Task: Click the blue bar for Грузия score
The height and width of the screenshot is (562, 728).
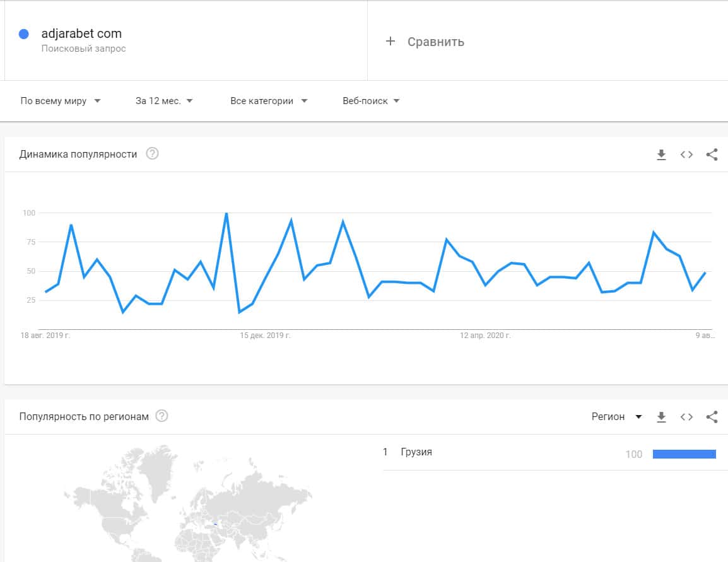Action: point(684,454)
